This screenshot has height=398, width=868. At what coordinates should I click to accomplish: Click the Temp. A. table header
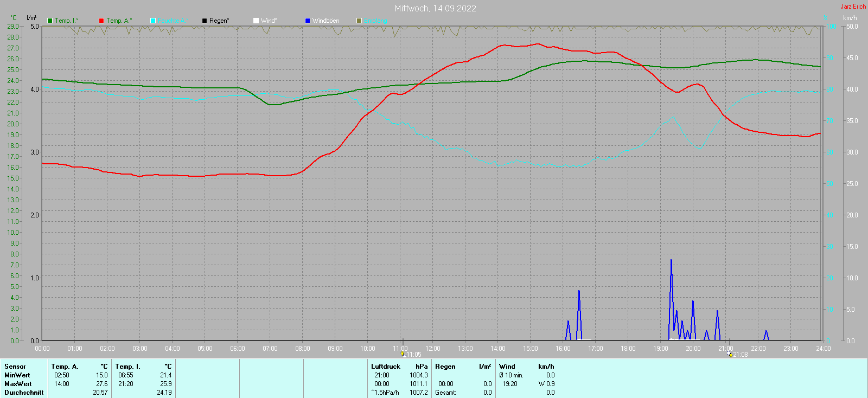pyautogui.click(x=65, y=367)
